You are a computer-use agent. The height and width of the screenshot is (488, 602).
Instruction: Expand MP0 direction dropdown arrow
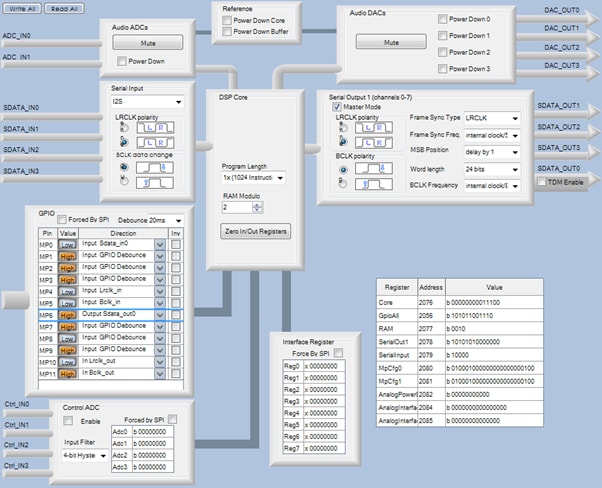[160, 244]
